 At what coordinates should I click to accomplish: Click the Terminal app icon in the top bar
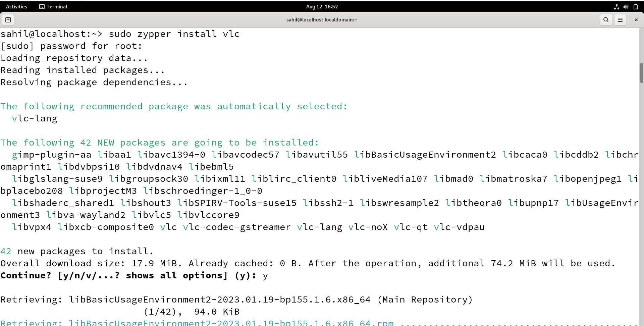(x=42, y=6)
